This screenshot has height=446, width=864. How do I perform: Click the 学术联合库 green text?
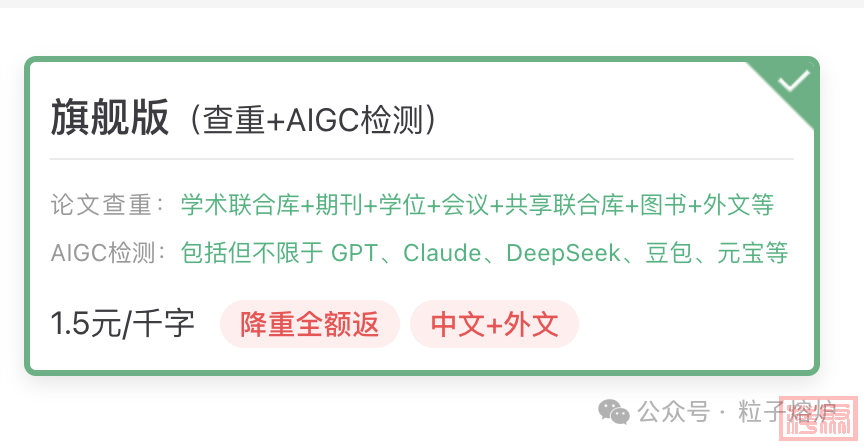click(240, 205)
